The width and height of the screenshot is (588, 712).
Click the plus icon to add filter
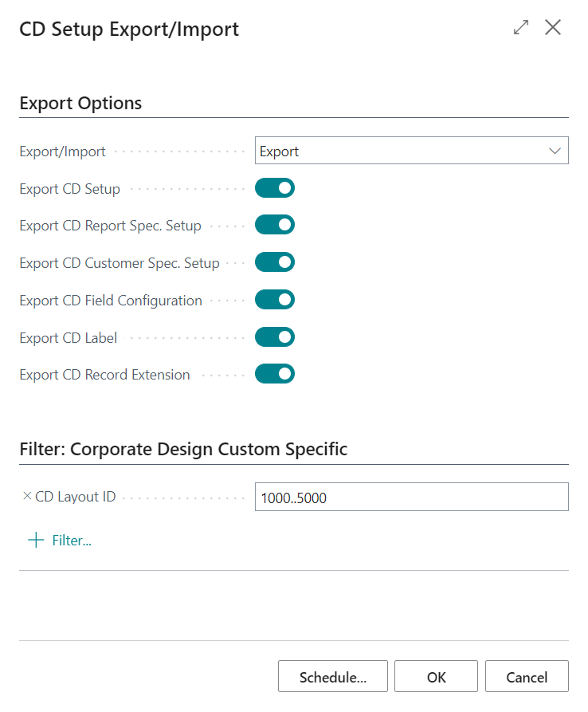tap(36, 540)
